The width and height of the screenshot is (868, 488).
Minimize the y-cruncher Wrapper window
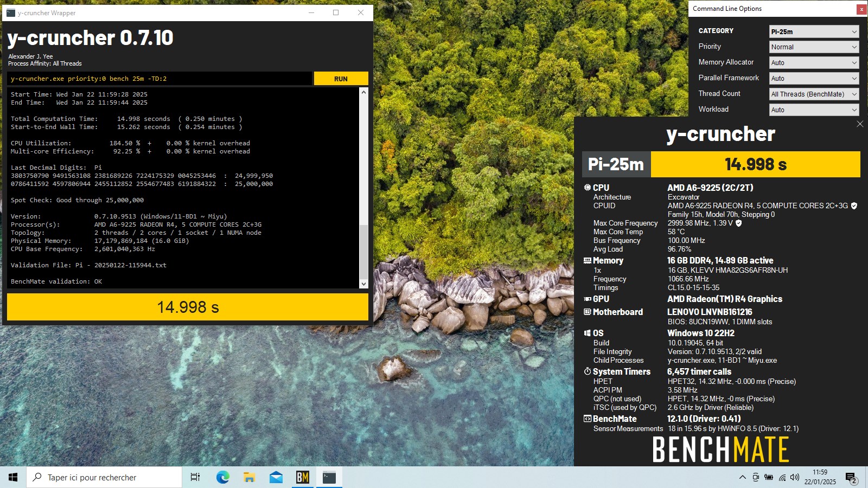coord(311,12)
